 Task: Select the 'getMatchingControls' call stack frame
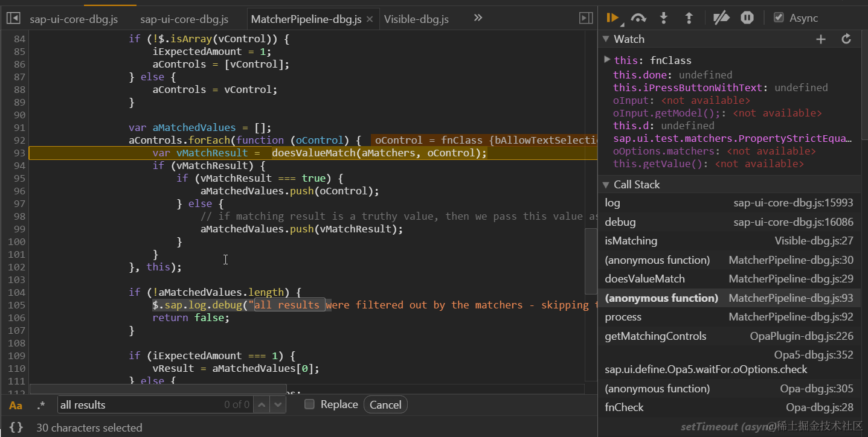[729, 336]
